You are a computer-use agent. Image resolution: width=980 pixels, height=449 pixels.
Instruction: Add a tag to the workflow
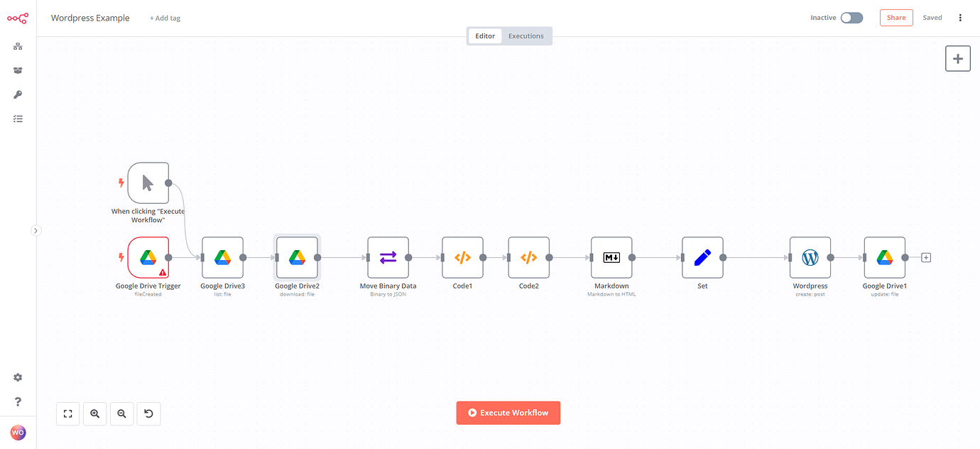165,17
